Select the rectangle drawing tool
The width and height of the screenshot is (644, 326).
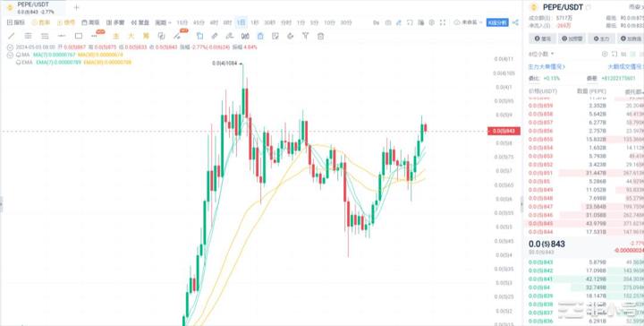79,36
